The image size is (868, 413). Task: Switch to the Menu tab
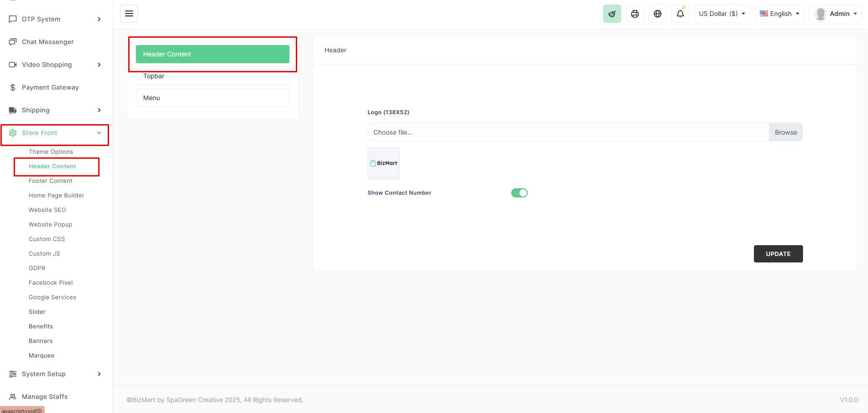click(212, 97)
